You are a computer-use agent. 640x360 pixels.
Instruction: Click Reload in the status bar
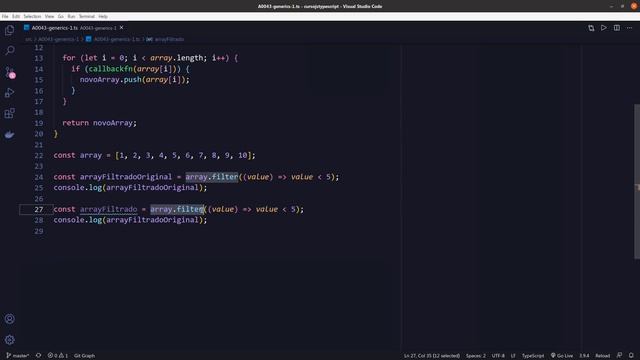602,356
